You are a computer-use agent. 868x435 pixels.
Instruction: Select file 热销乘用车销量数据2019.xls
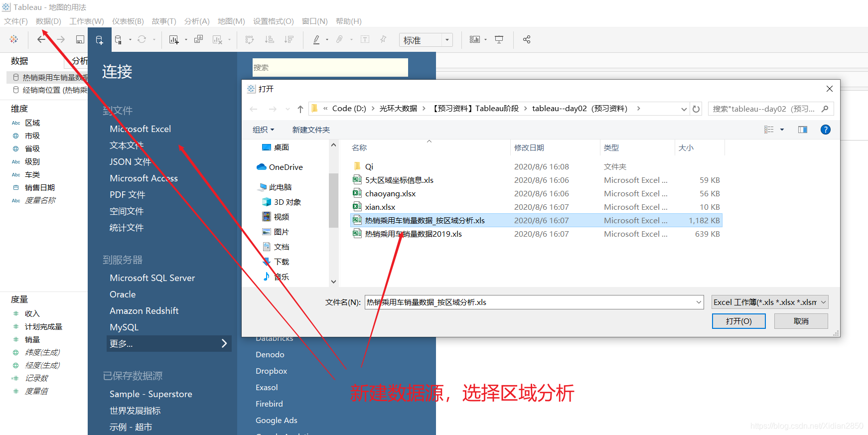click(x=413, y=234)
